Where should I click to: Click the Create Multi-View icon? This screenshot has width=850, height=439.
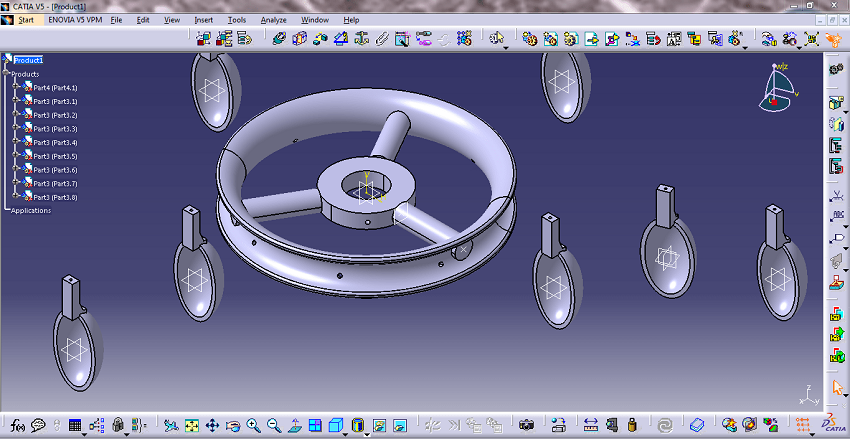coord(315,424)
